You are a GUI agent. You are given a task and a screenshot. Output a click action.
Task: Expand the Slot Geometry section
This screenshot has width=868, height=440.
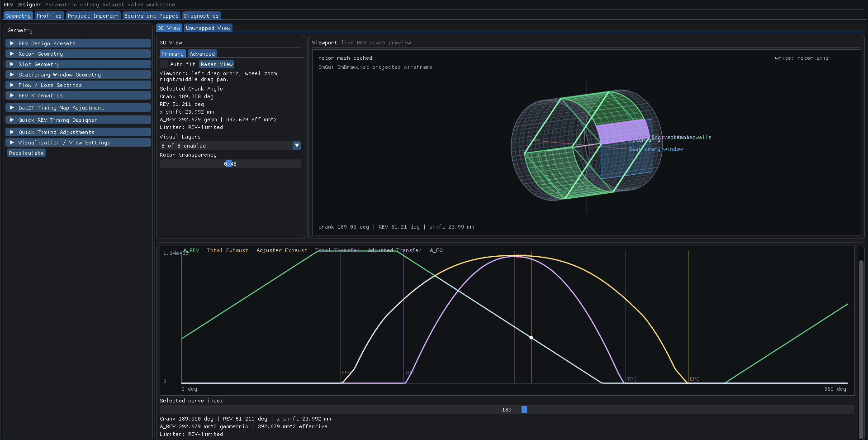(x=78, y=64)
